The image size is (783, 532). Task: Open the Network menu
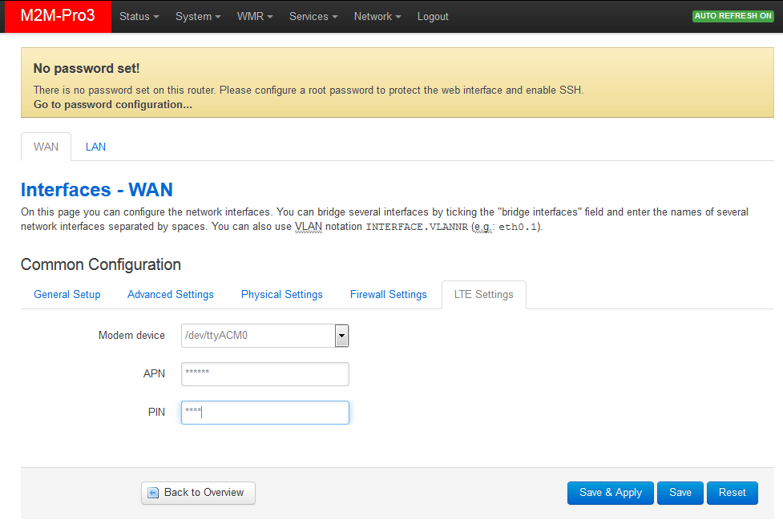coord(377,17)
